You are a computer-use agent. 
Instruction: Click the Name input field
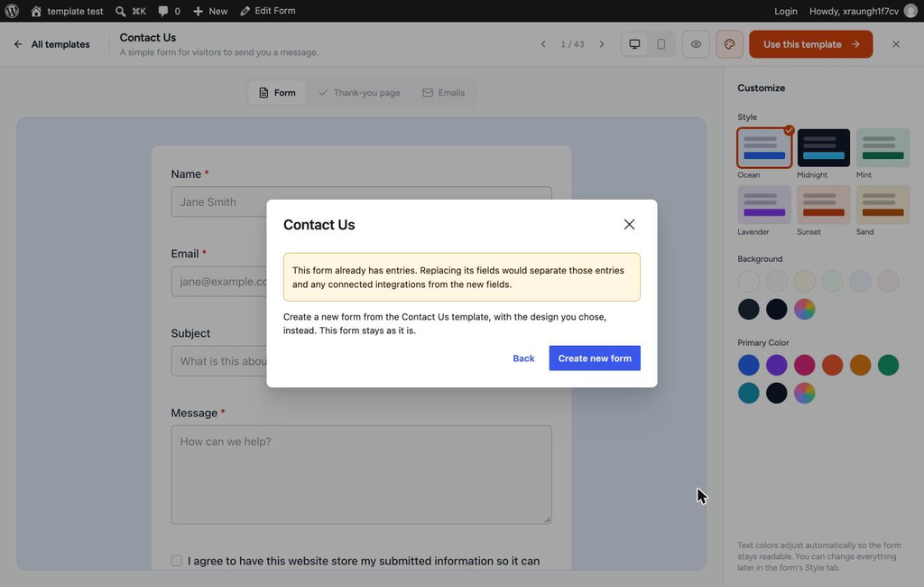[361, 201]
